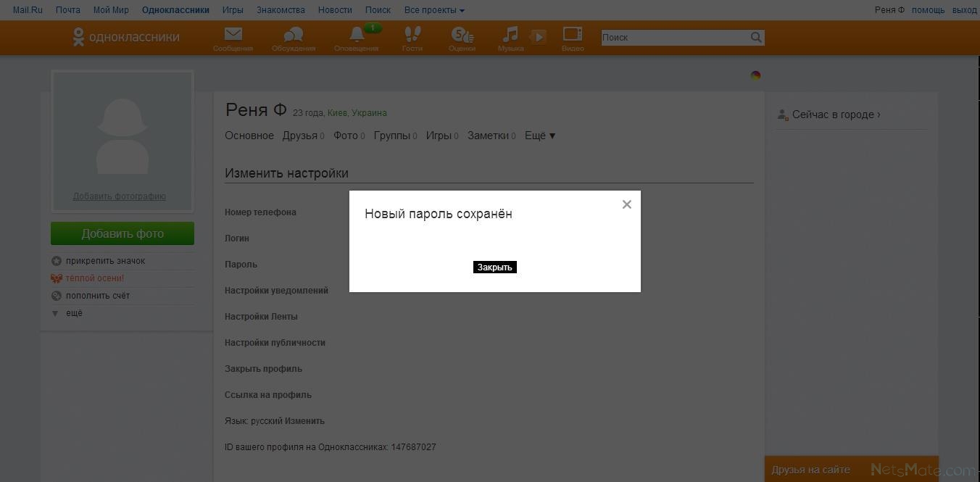The height and width of the screenshot is (482, 980).
Task: Click Добавить фотографию link under avatar
Action: click(120, 196)
